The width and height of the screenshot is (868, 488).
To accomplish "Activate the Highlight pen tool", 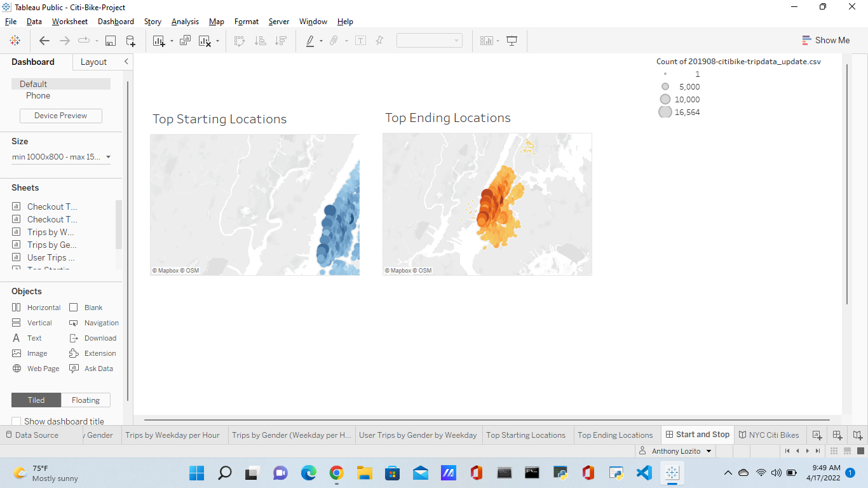I will pos(311,40).
